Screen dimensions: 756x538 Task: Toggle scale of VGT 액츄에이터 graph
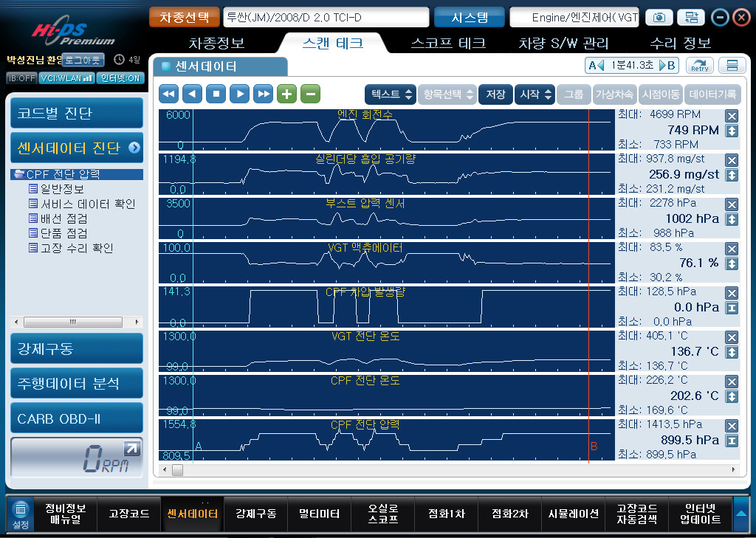tap(732, 263)
